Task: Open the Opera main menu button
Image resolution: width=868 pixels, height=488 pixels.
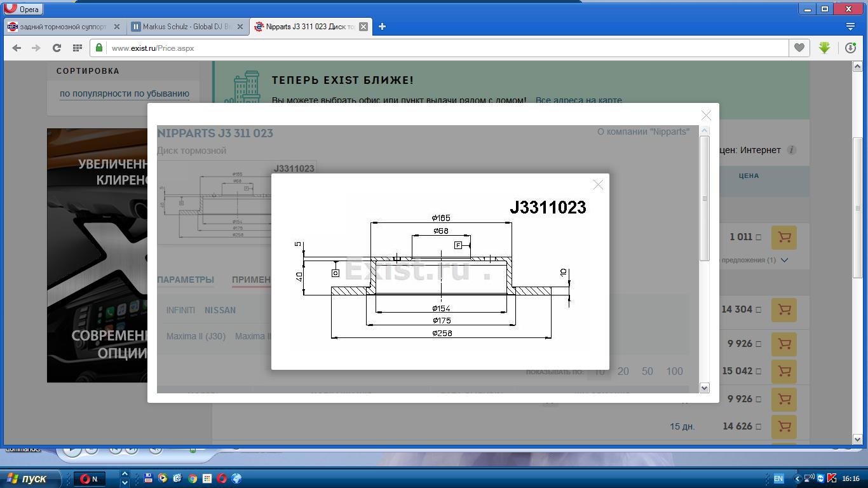Action: click(22, 9)
